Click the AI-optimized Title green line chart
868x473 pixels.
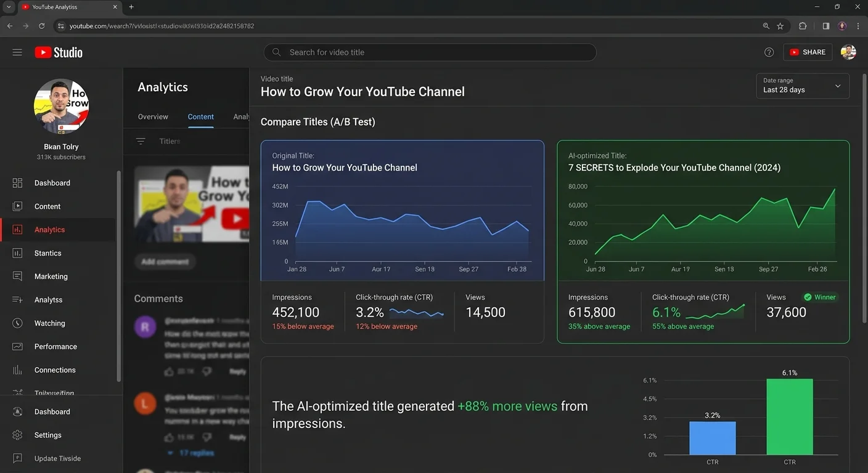pos(715,225)
